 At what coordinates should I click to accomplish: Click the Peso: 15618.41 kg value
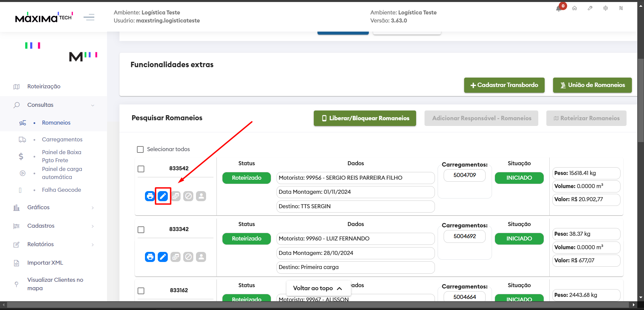586,173
